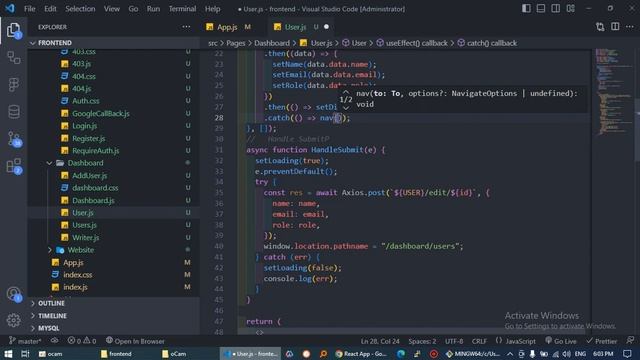This screenshot has width=640, height=360.
Task: Click line number 31 in gutter
Action: [219, 150]
